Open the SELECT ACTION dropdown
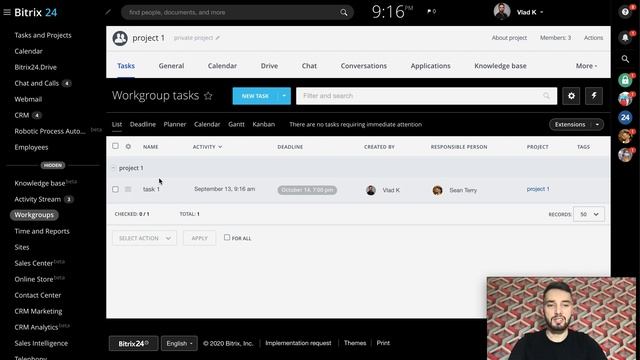 click(144, 238)
